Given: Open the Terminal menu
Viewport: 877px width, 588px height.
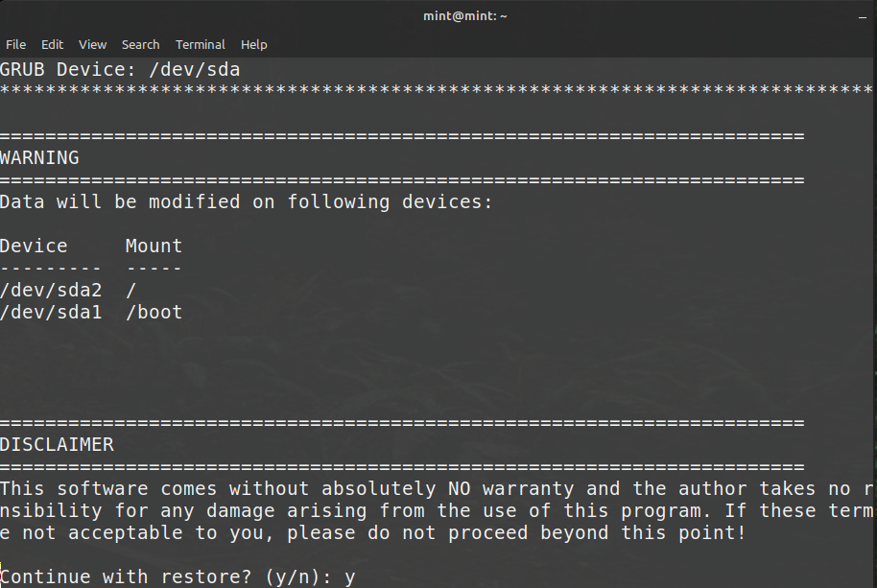Looking at the screenshot, I should 201,44.
